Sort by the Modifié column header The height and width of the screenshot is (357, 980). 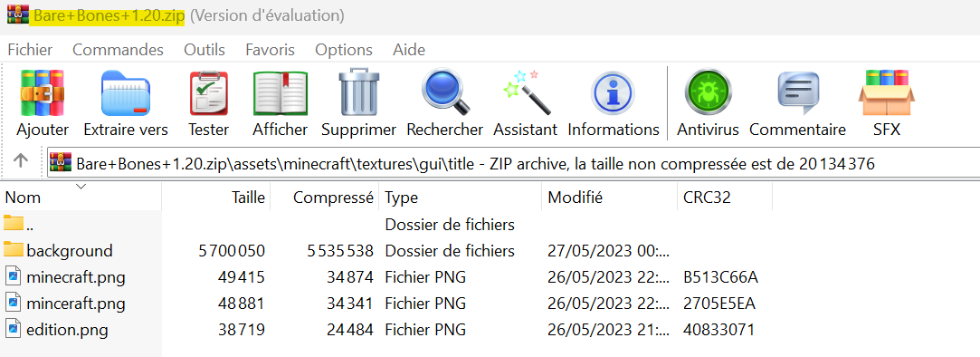(609, 198)
